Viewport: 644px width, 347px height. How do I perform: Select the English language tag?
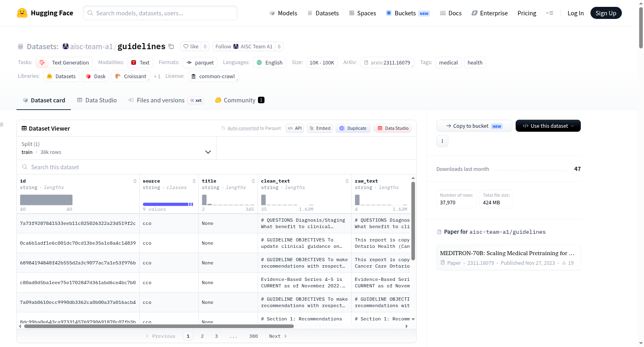point(270,62)
